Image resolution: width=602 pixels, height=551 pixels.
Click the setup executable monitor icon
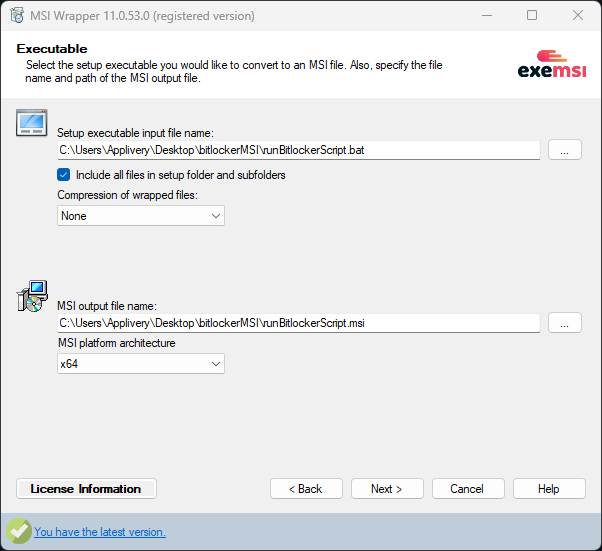(x=31, y=123)
